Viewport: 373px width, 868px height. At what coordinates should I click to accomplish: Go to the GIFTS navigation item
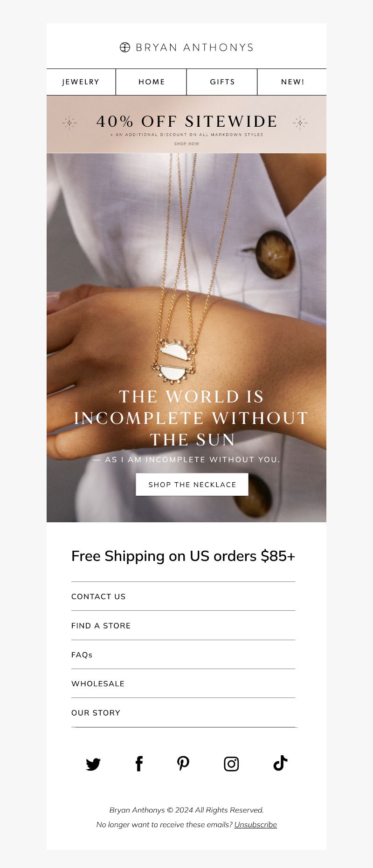pyautogui.click(x=222, y=82)
